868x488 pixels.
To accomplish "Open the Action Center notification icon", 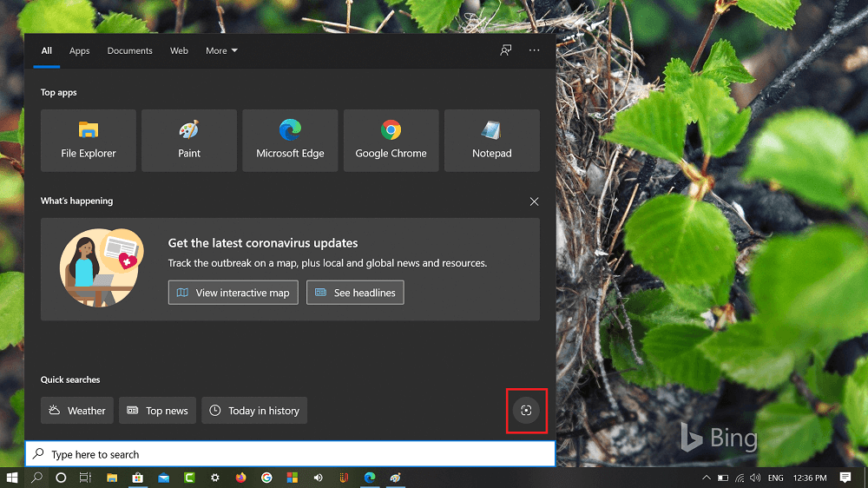I will pos(845,478).
